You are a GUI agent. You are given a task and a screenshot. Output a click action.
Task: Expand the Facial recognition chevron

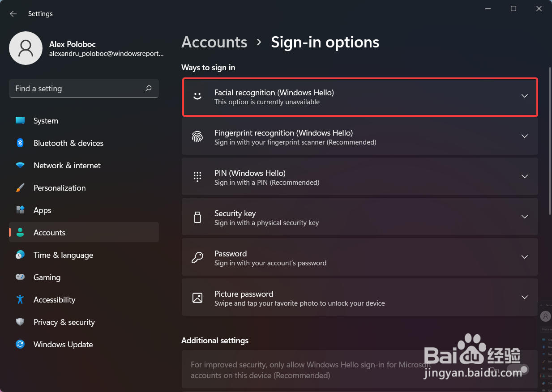(525, 96)
